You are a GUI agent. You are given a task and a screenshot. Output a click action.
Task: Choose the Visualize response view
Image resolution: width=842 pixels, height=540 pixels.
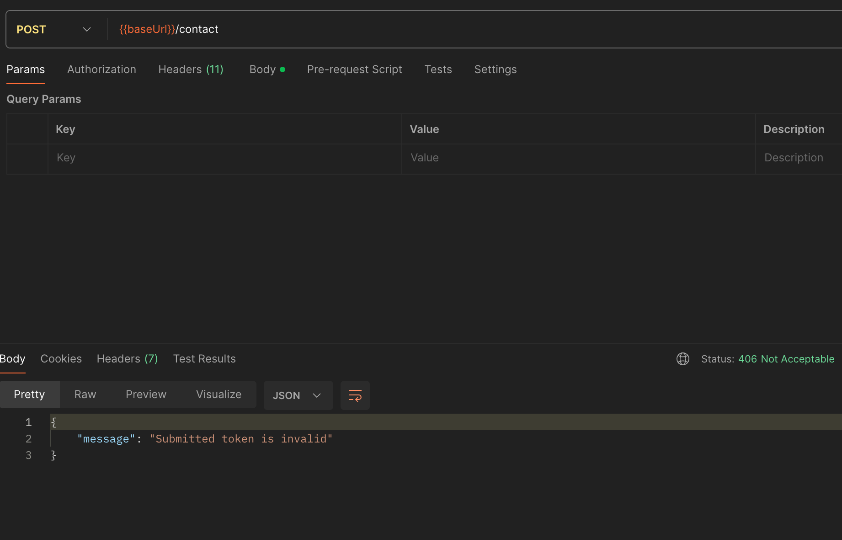point(219,395)
